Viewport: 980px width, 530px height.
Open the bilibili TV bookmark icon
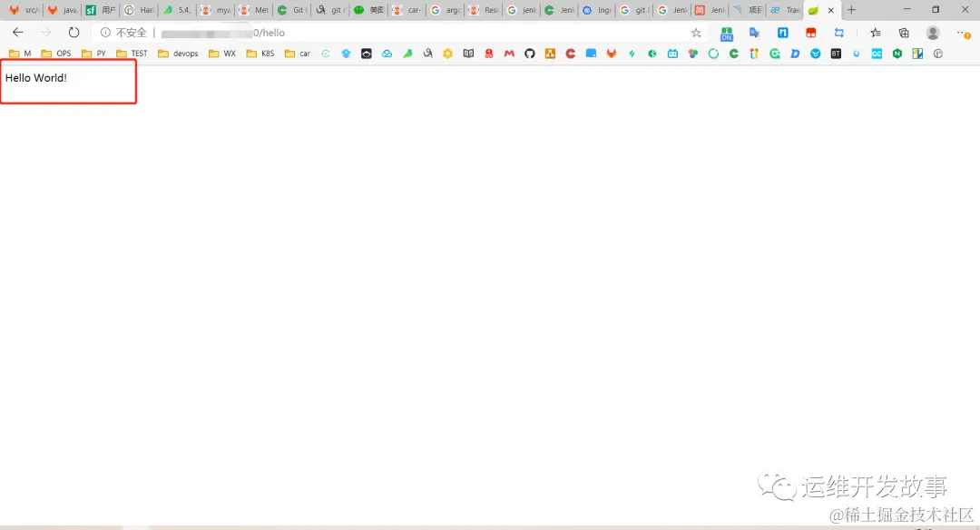click(672, 54)
